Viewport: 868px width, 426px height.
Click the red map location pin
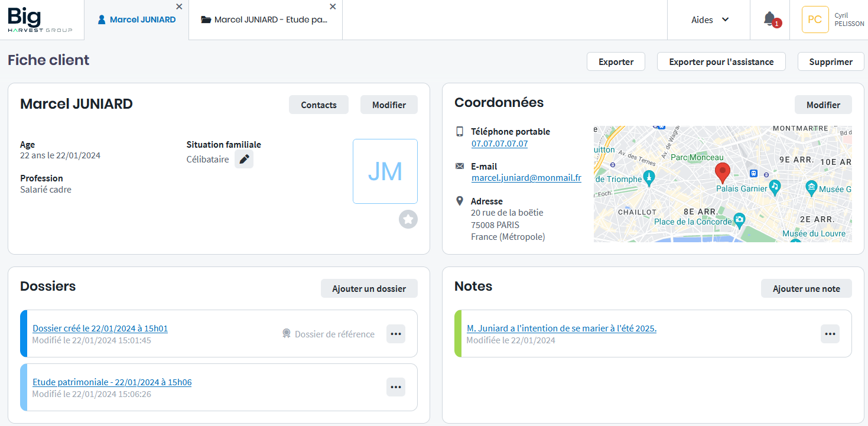click(x=722, y=173)
